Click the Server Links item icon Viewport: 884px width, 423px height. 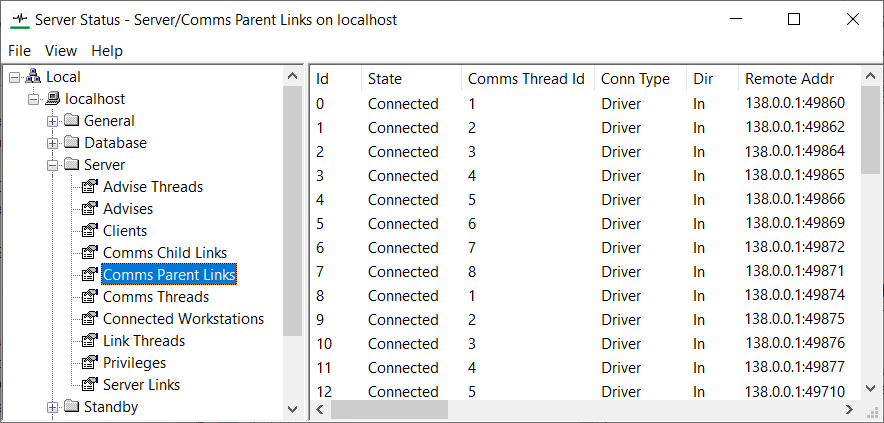(90, 385)
